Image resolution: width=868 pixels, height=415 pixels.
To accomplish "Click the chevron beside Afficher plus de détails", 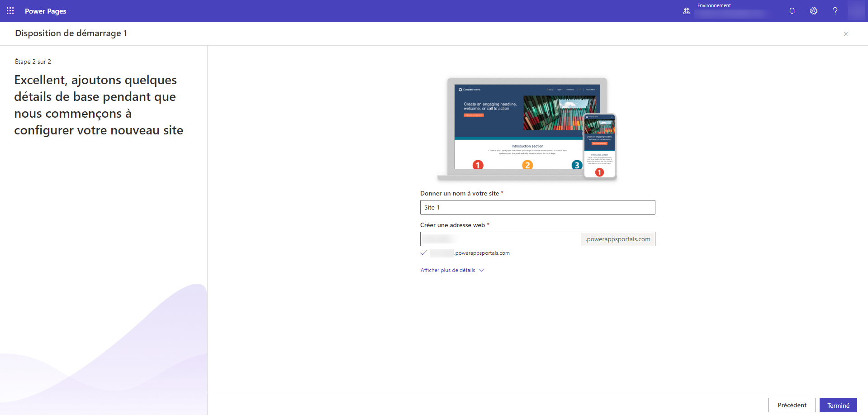I will (x=482, y=270).
